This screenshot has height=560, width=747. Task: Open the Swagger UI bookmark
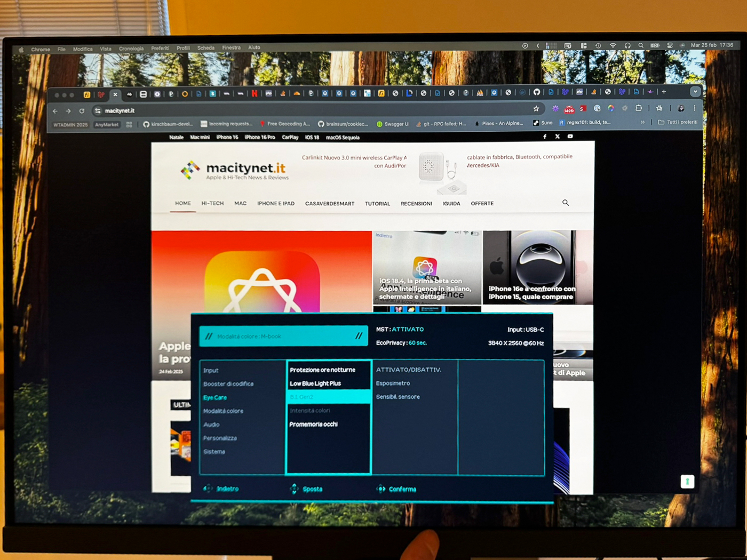pyautogui.click(x=393, y=124)
